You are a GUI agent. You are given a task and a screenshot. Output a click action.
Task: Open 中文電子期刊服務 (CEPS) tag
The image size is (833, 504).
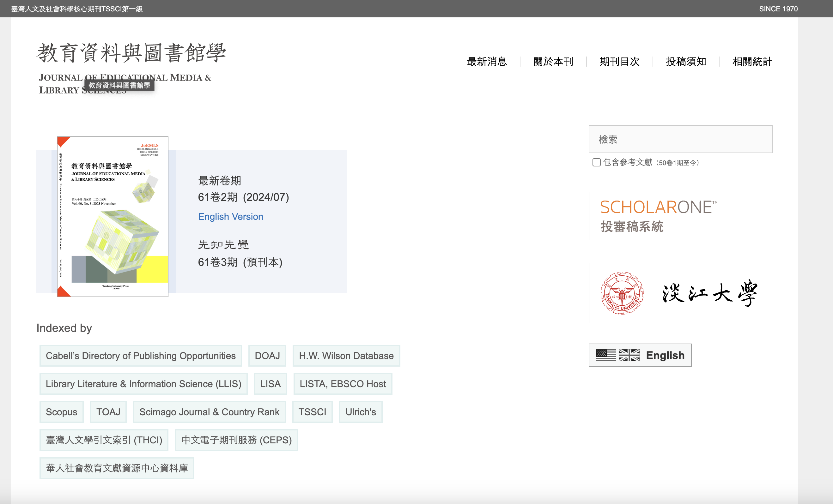coord(236,440)
